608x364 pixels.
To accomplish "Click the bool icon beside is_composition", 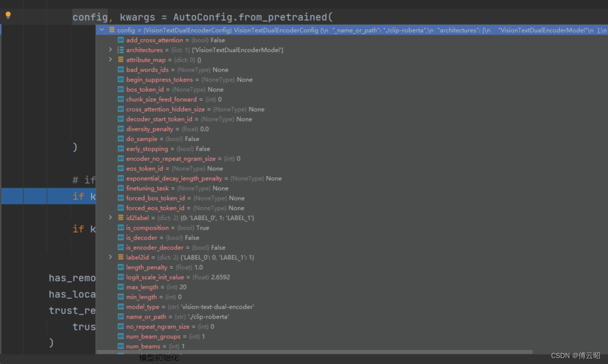I will tap(121, 228).
